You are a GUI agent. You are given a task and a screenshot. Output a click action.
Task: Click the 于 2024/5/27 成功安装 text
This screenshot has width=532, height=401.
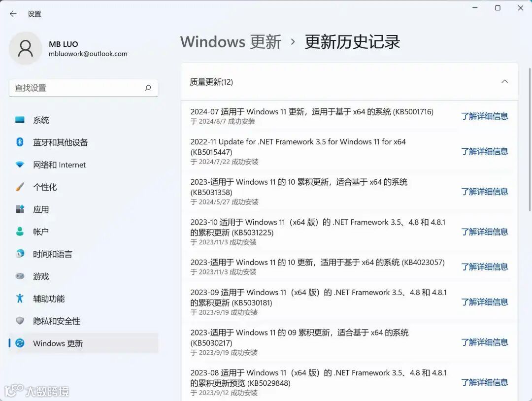(224, 202)
